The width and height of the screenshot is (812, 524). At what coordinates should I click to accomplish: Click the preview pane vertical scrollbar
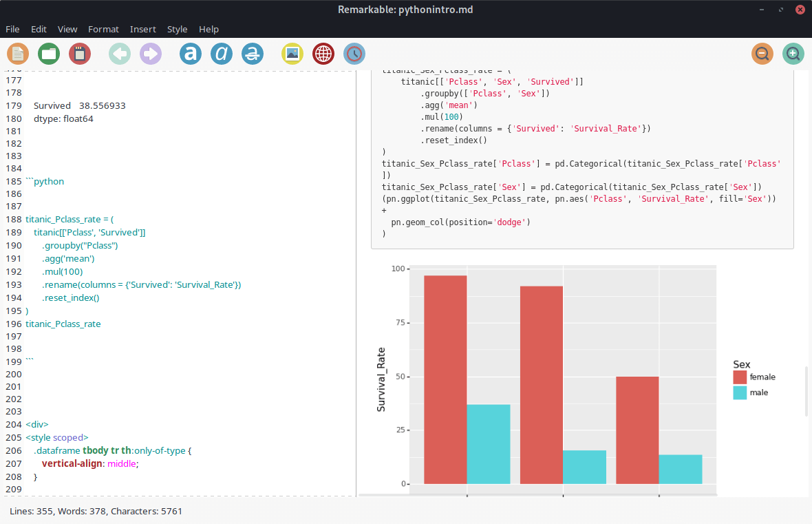pos(806,391)
